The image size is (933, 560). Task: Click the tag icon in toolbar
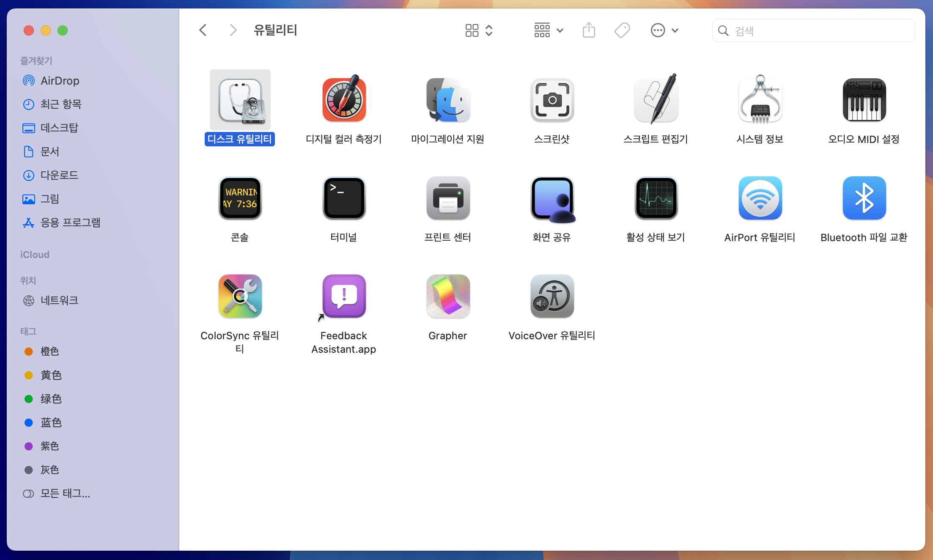click(622, 30)
